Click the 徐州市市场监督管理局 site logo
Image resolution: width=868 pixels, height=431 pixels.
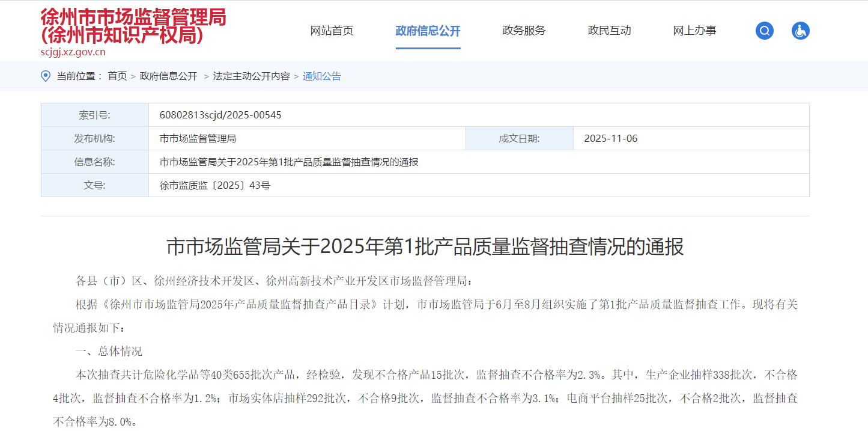[x=133, y=26]
